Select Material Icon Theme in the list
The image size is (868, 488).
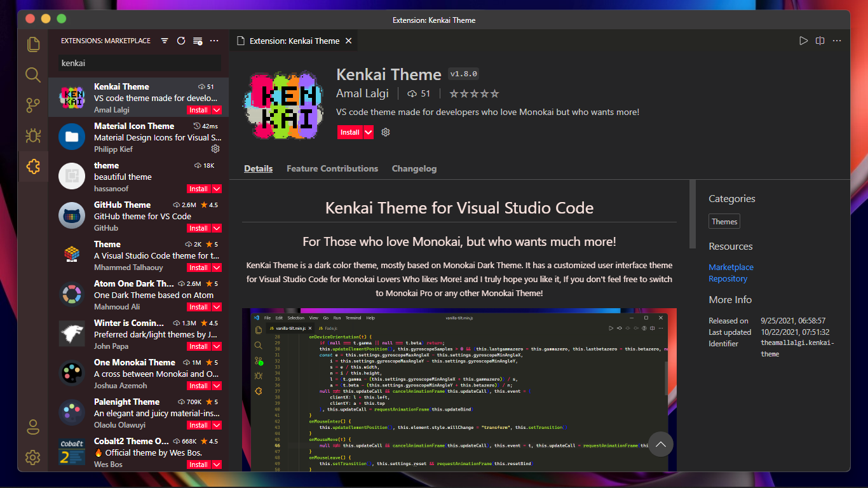[139, 137]
